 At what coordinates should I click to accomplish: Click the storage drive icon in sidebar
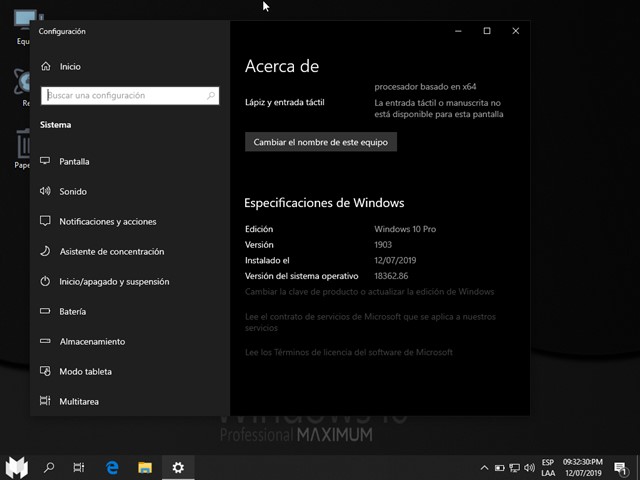(45, 341)
